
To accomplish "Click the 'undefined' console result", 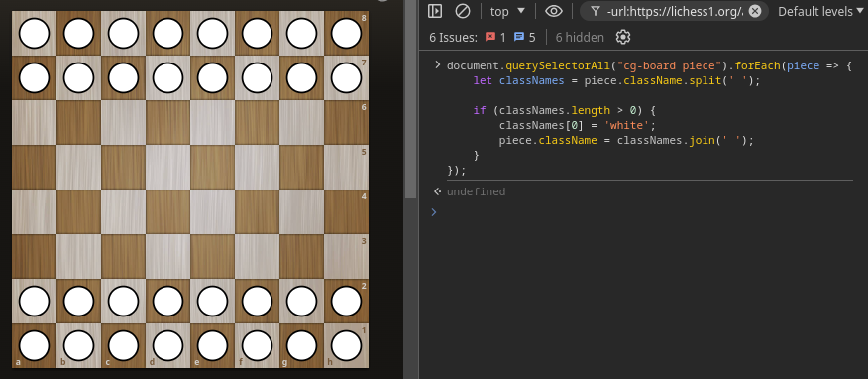I will click(476, 191).
